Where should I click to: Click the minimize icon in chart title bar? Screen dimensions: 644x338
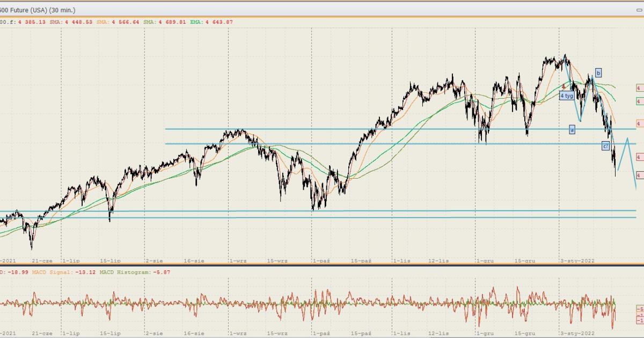click(x=639, y=10)
